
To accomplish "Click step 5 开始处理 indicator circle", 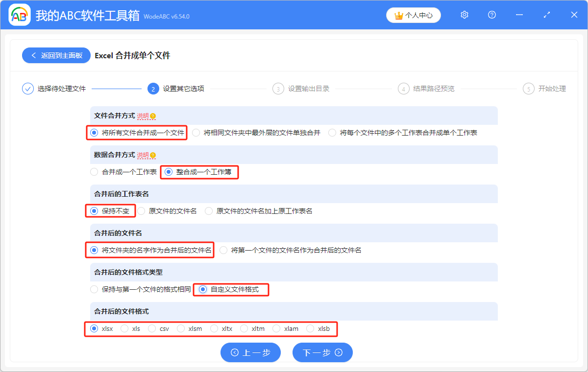I will 528,89.
